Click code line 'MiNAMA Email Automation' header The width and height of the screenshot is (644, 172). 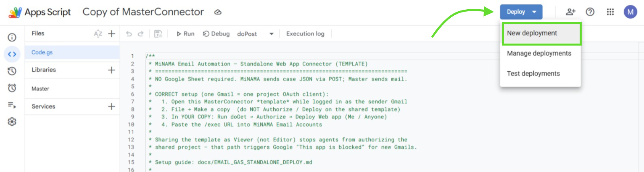coord(258,64)
